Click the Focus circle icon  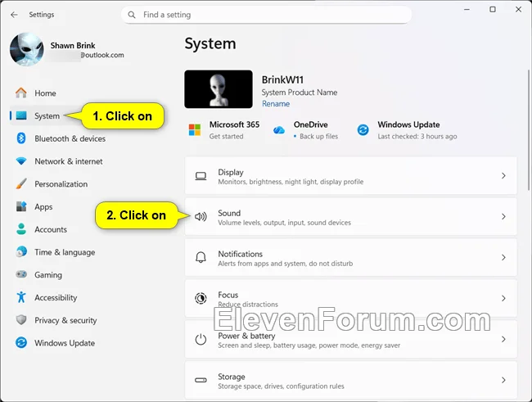tap(201, 298)
